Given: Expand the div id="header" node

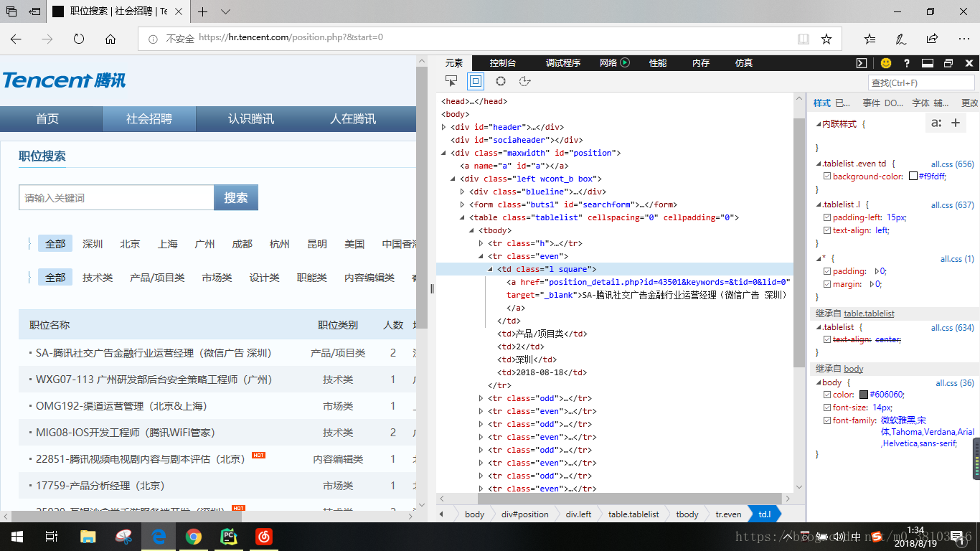Looking at the screenshot, I should click(444, 127).
